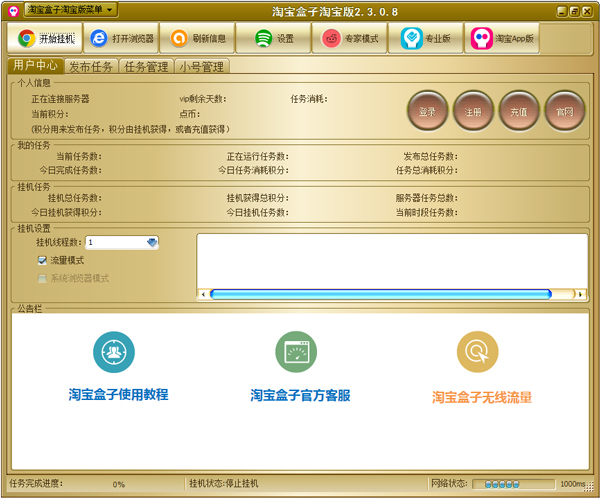600x498 pixels.
Task: Expand the 挂机线程数 combo box
Action: (x=152, y=242)
